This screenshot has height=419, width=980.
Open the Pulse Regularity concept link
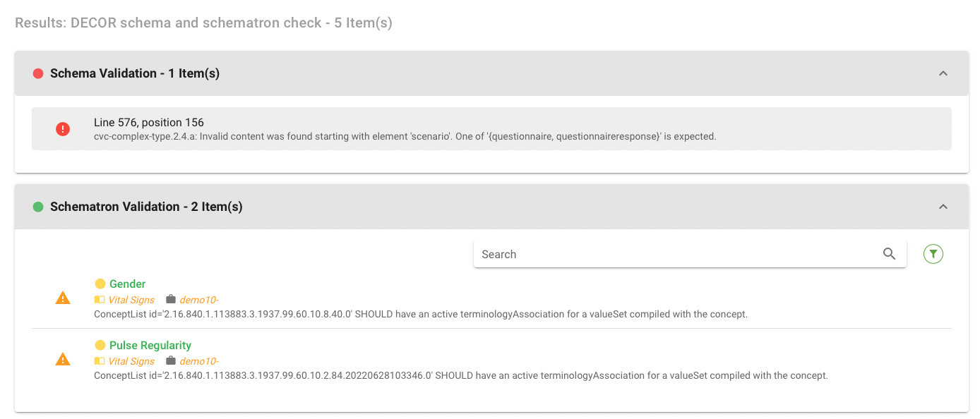150,345
